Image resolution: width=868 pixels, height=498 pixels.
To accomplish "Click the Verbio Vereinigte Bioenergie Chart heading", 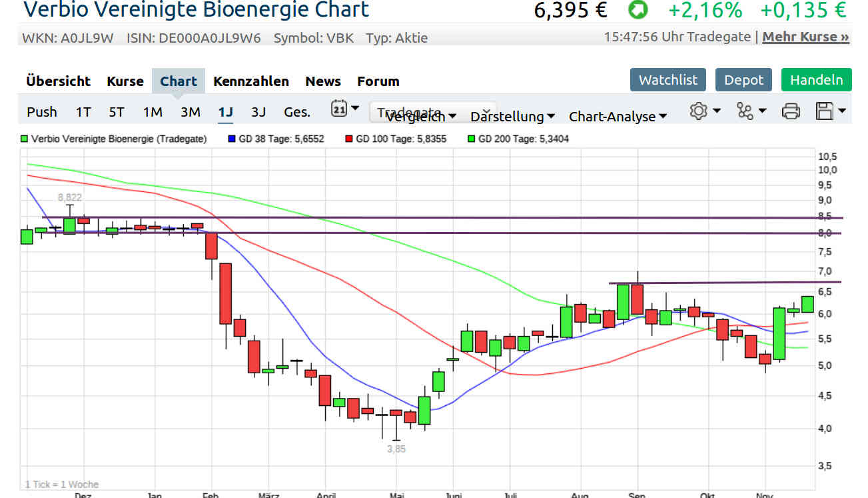I will [x=196, y=10].
